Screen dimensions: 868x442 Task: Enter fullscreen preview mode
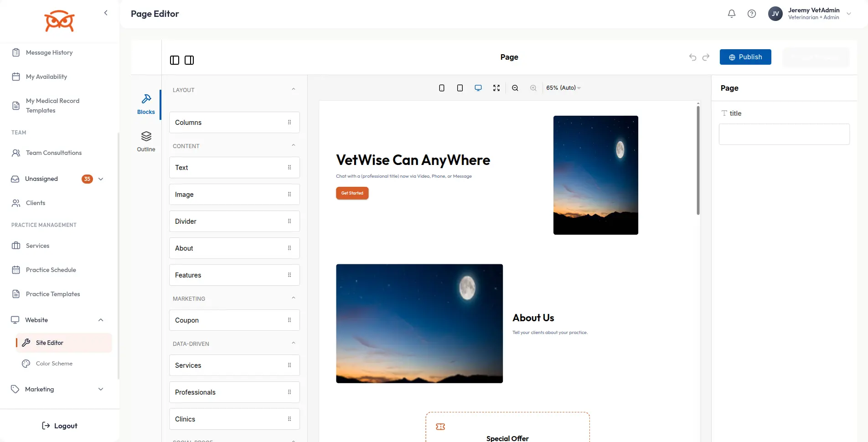point(496,88)
